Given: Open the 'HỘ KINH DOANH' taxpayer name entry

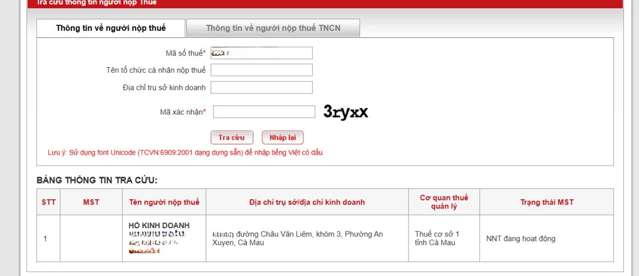Looking at the screenshot, I should point(159,225).
